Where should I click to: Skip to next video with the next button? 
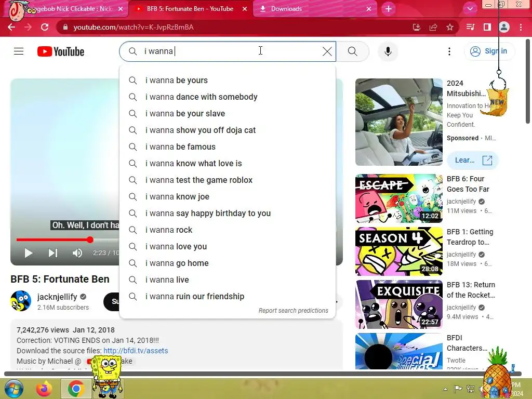pos(53,253)
